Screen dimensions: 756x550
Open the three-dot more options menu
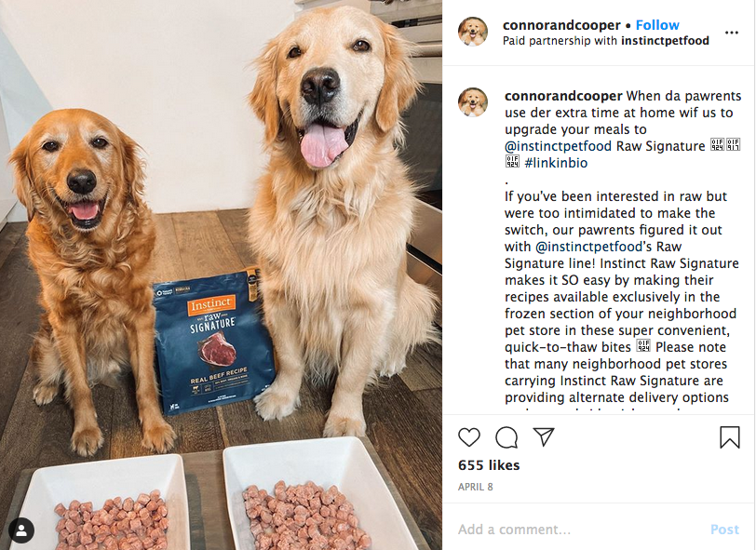coord(732,33)
